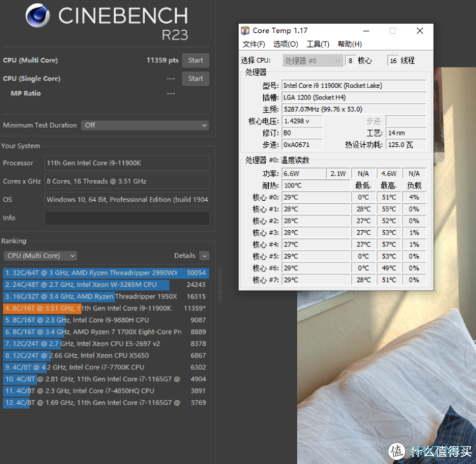The width and height of the screenshot is (476, 464).
Task: Click core #0 temperature 29°C
Action: pyautogui.click(x=316, y=197)
